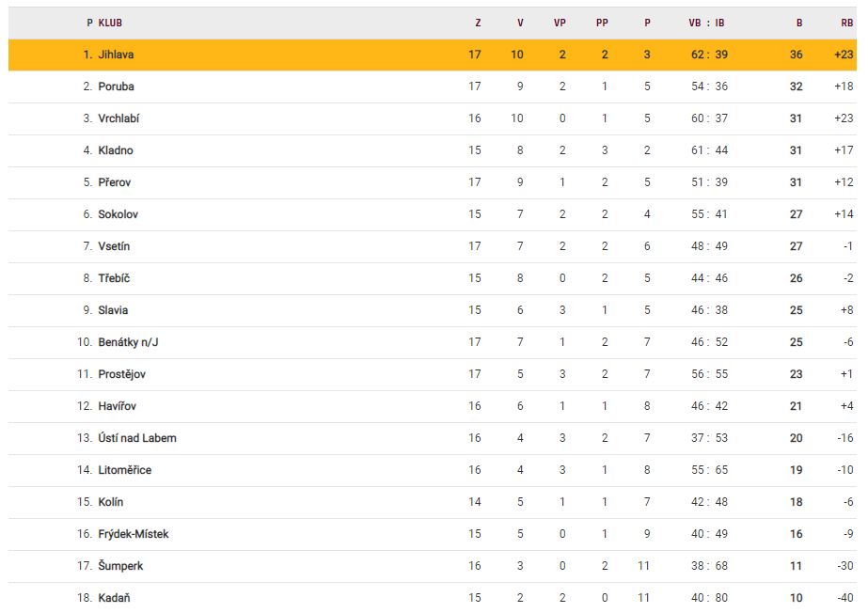This screenshot has height=613, width=868.
Task: Click the Z games-played column header
Action: [478, 23]
